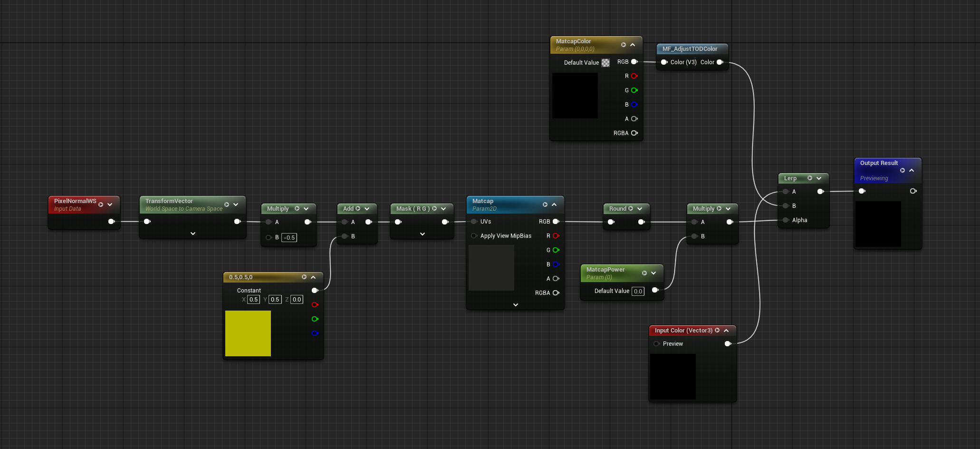Click the yellow color preview on the Constant node

point(248,333)
